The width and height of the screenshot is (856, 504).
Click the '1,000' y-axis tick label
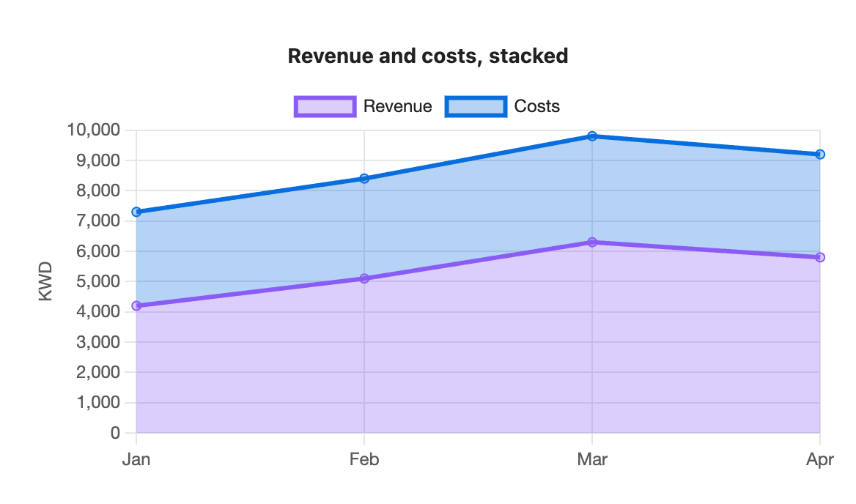click(97, 403)
